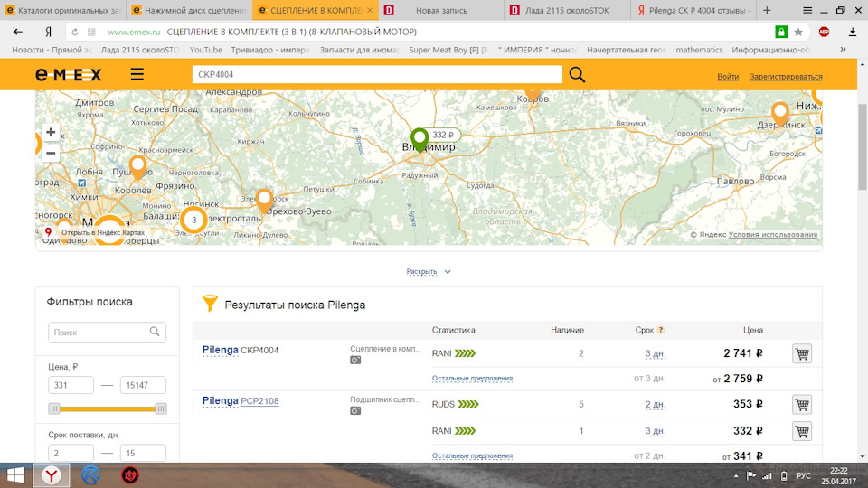Switch to tab Pilenga CK P 4004 отзывы
Image resolution: width=868 pixels, height=488 pixels.
pos(693,10)
